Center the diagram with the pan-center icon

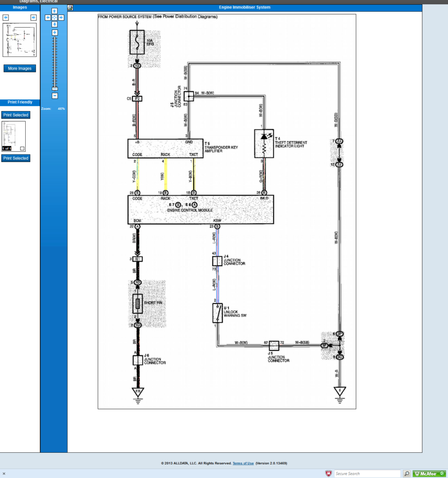coord(55,18)
